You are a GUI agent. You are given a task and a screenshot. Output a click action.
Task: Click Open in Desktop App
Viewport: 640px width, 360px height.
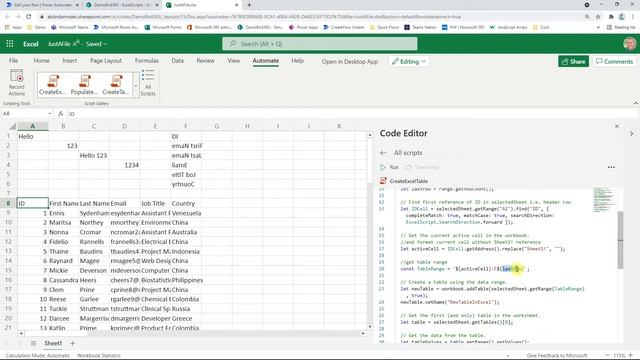point(350,62)
